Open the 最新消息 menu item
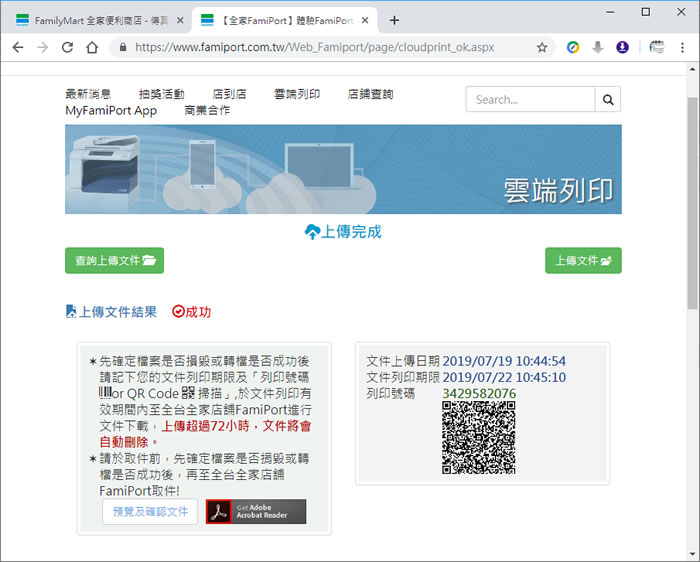Screen dimensions: 700x562 [88, 94]
